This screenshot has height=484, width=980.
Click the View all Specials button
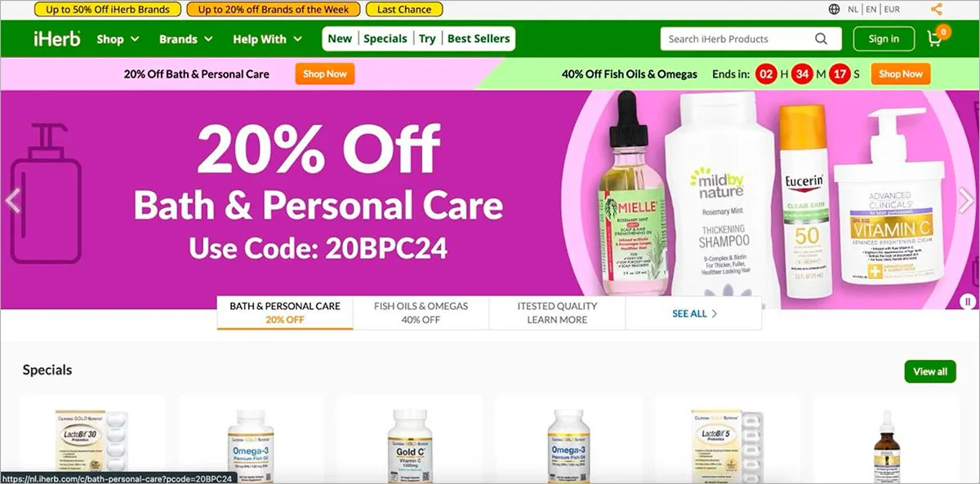point(930,371)
